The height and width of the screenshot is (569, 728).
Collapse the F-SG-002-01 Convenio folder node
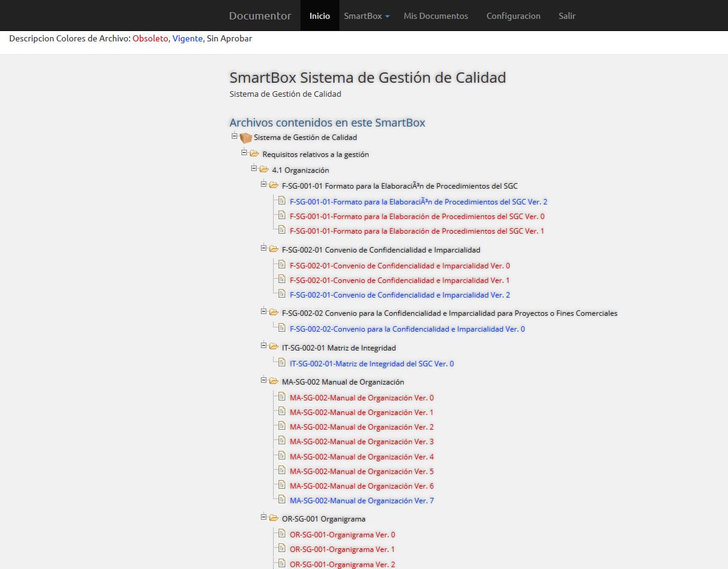(x=264, y=248)
